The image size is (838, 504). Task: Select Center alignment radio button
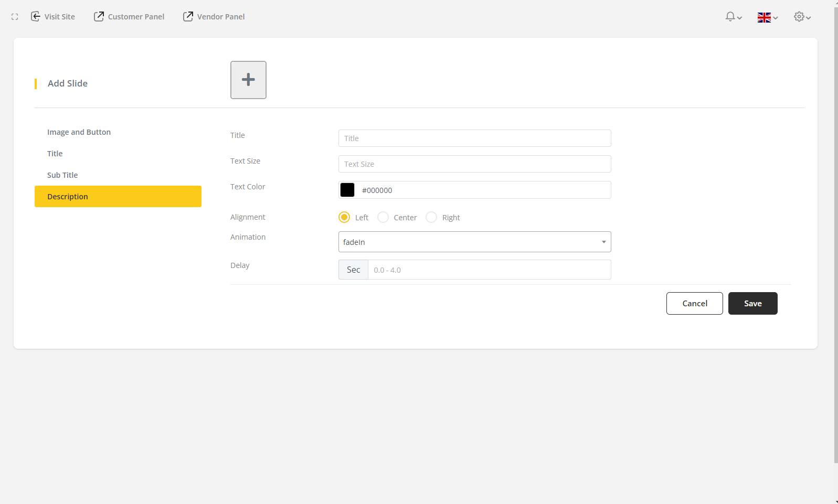coord(383,217)
